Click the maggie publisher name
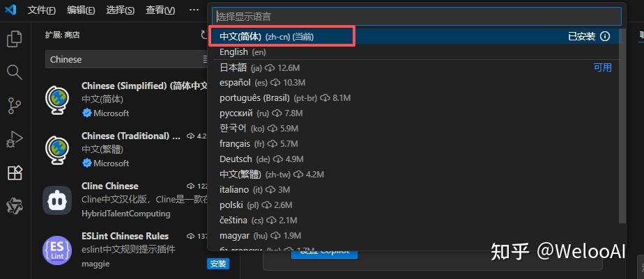 [x=95, y=264]
